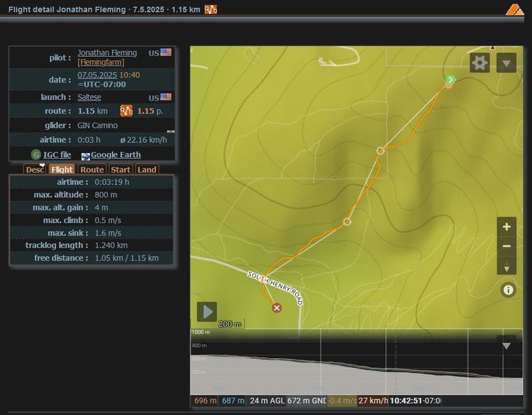Open the Saltese launch site link

tap(89, 97)
